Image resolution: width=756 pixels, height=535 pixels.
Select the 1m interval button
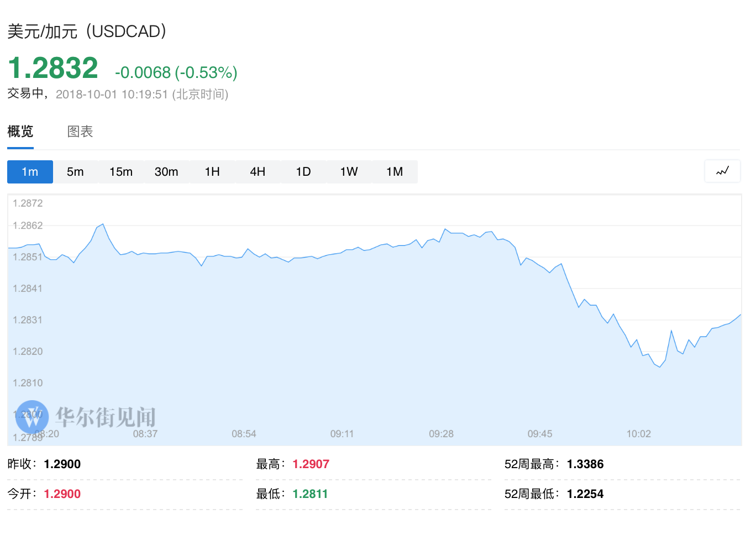[30, 172]
